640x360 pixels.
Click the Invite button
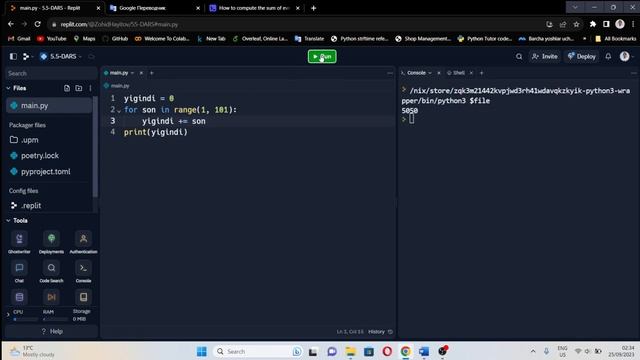544,56
